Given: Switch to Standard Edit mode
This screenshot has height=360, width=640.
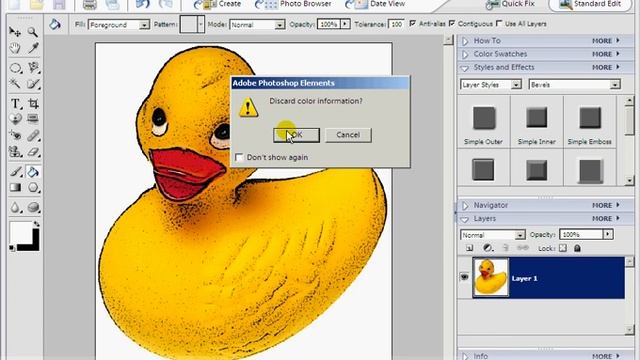Looking at the screenshot, I should click(590, 4).
